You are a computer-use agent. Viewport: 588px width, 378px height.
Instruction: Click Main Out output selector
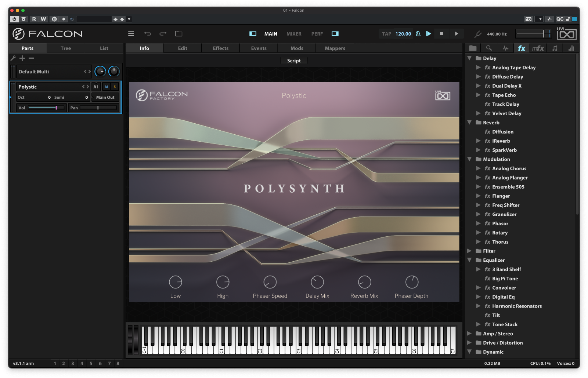[105, 97]
